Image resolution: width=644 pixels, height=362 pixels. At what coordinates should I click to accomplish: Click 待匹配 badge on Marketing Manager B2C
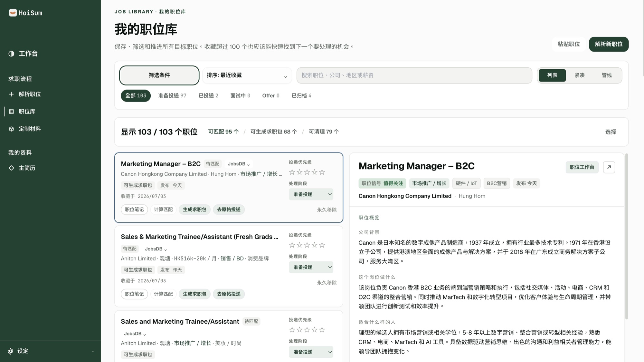pos(213,164)
